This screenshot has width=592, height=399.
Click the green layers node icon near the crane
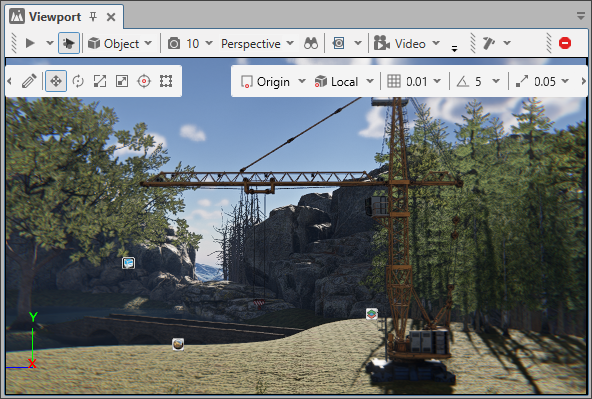tap(372, 314)
